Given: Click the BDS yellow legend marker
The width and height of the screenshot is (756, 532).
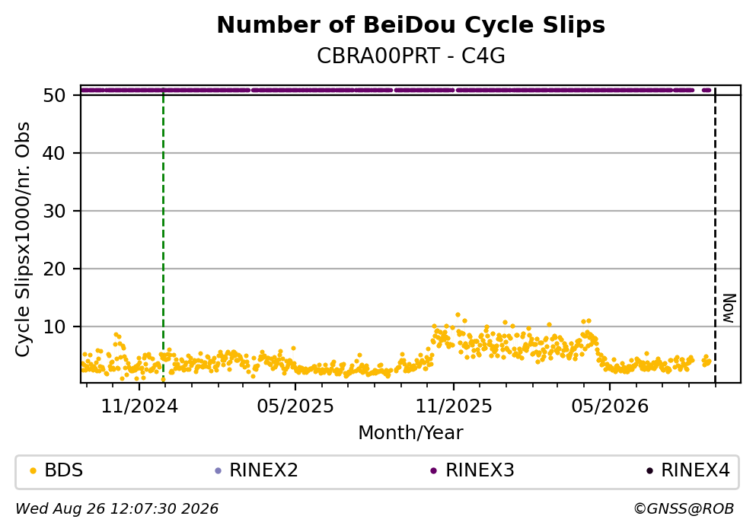Looking at the screenshot, I should click(x=33, y=471).
